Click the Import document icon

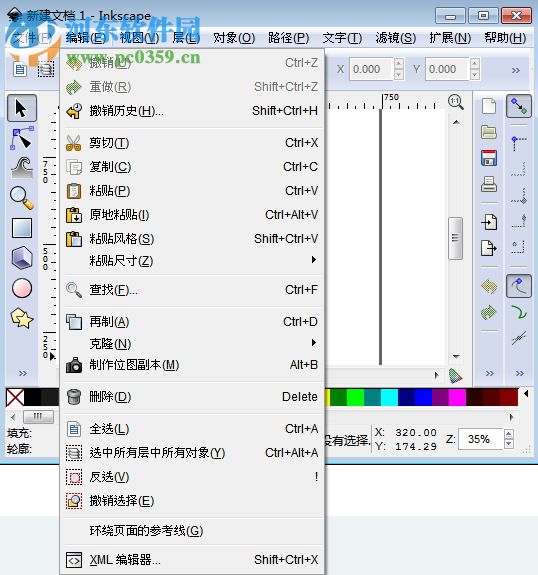pos(489,222)
